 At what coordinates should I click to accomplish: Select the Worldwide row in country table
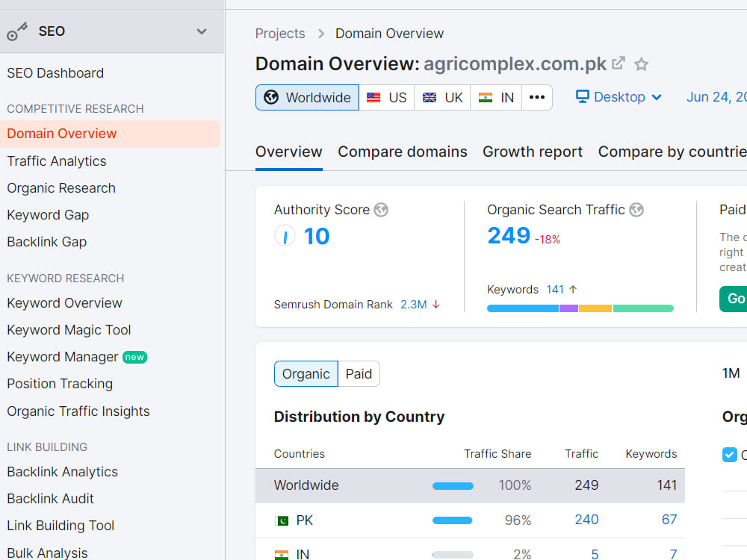pyautogui.click(x=470, y=486)
